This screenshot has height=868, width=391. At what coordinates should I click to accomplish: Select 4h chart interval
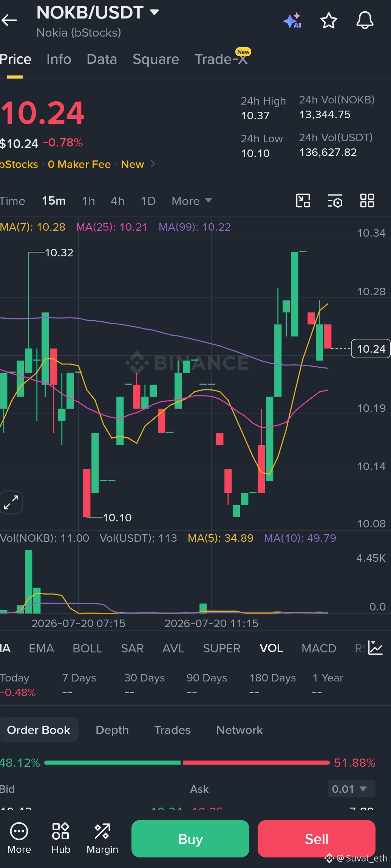[x=117, y=201]
